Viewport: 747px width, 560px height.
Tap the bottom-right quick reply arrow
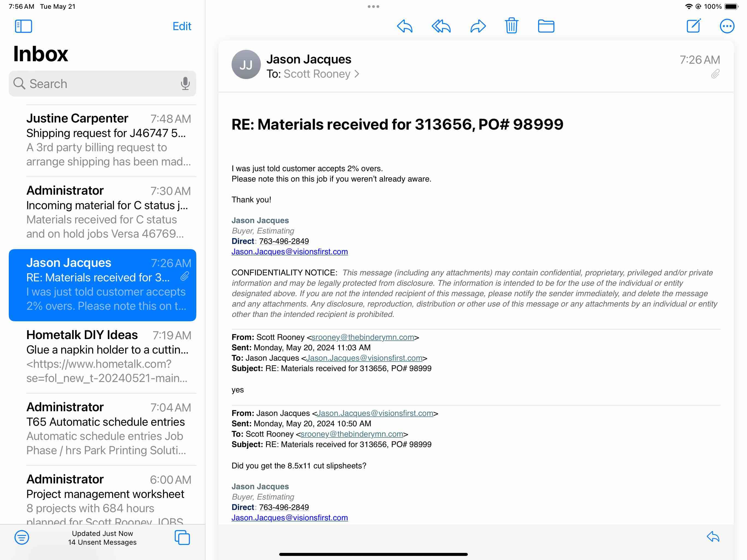[x=713, y=537]
